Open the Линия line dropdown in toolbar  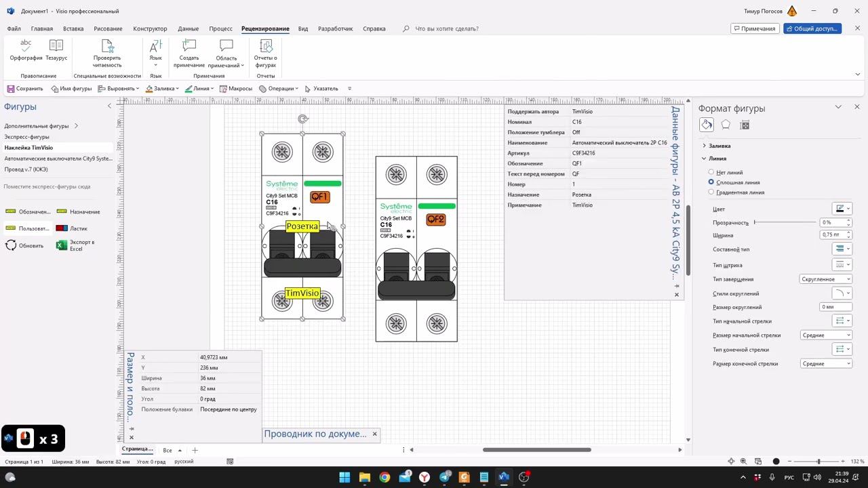point(199,89)
